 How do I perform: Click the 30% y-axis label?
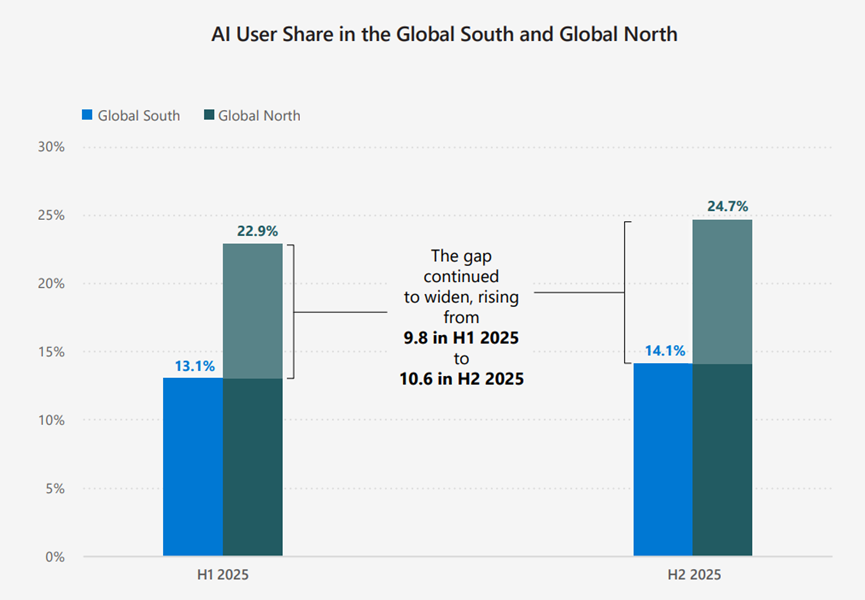[51, 147]
